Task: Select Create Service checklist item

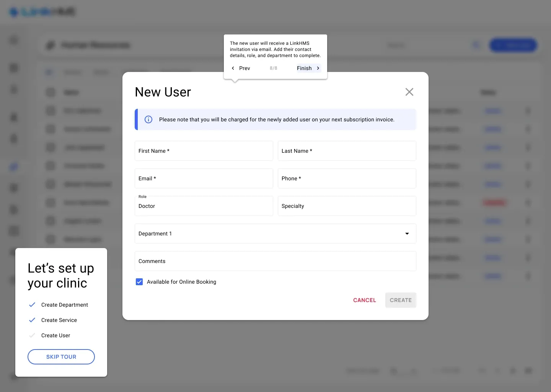Action: (59, 320)
